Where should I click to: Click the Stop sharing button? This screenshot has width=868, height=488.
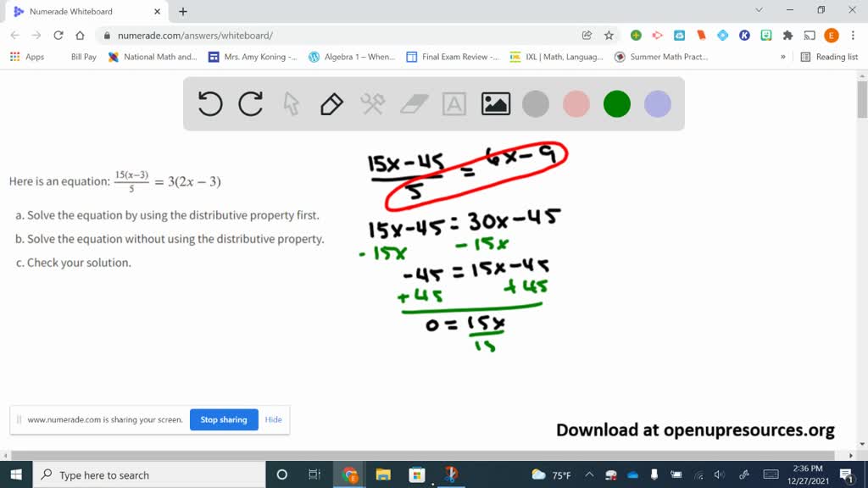point(224,419)
